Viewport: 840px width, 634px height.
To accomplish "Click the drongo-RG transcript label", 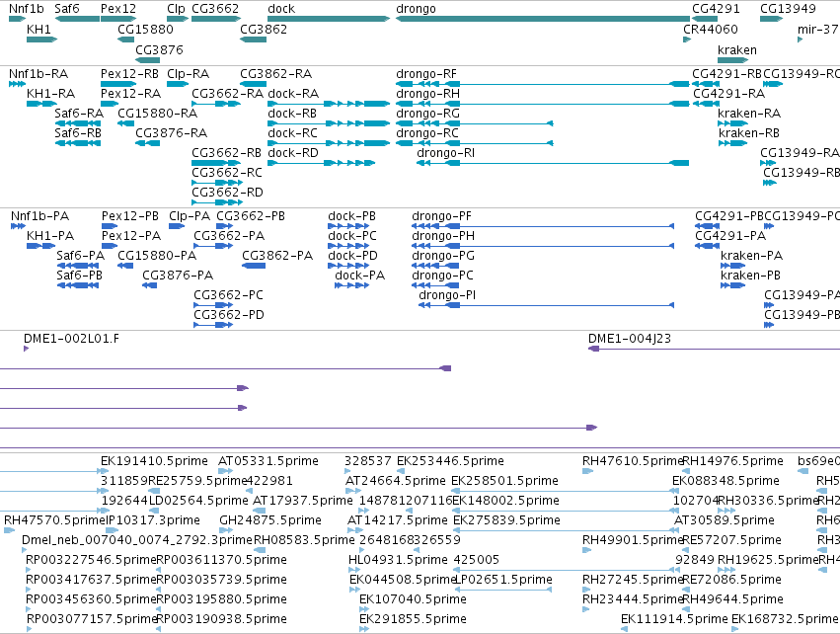I will [427, 114].
